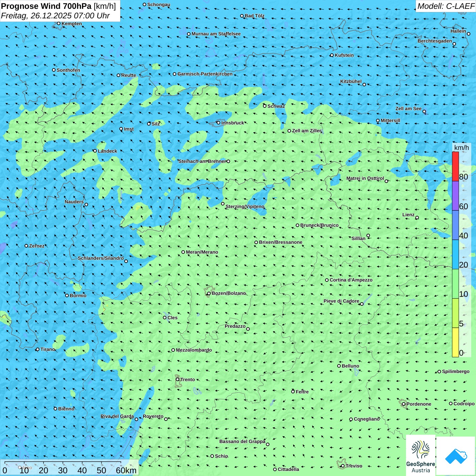
Task: Click the 'Belluno' map label
Action: point(350,366)
